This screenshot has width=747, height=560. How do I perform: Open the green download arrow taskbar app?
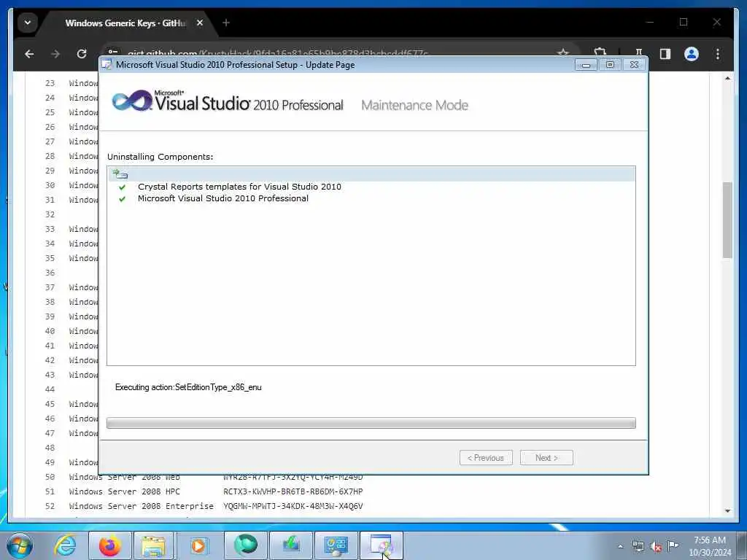coord(291,545)
